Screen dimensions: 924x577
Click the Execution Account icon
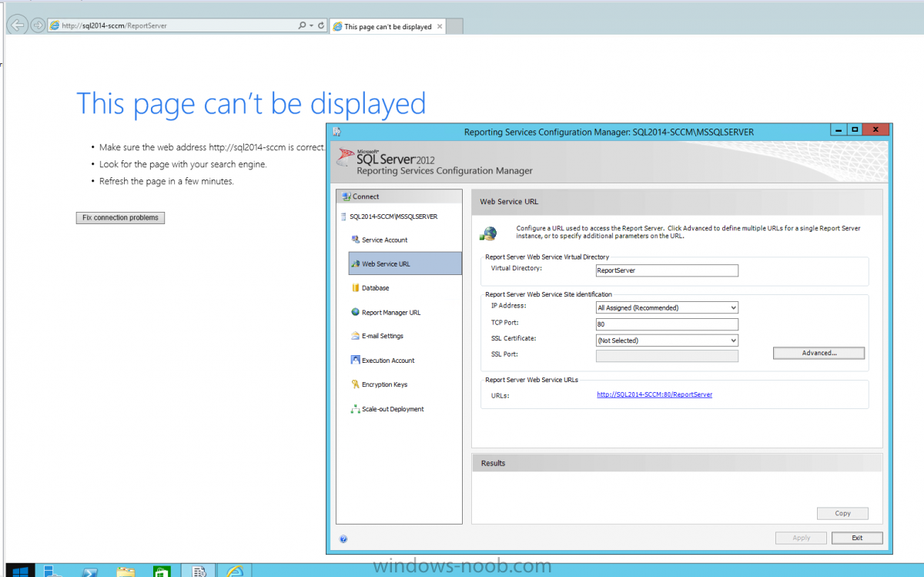[355, 360]
